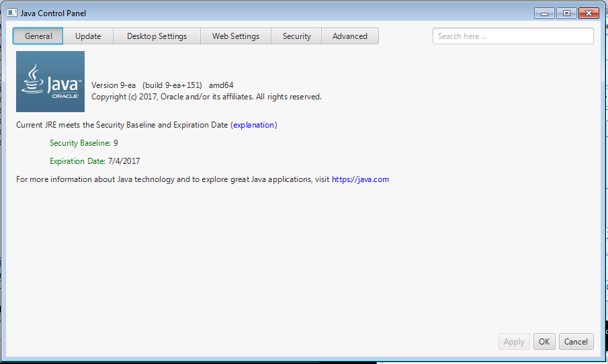Switch to the Advanced tab
Image resolution: width=608 pixels, height=364 pixels.
tap(349, 36)
